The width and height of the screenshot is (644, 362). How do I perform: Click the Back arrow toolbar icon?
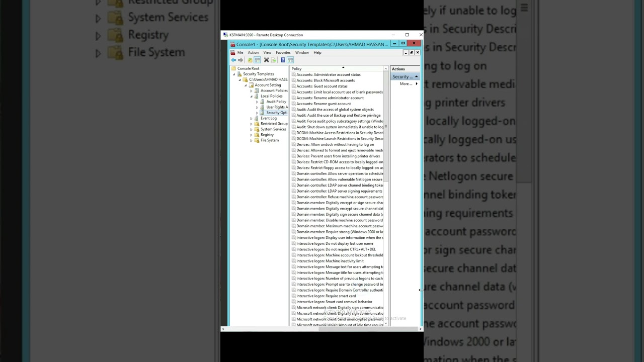[233, 60]
